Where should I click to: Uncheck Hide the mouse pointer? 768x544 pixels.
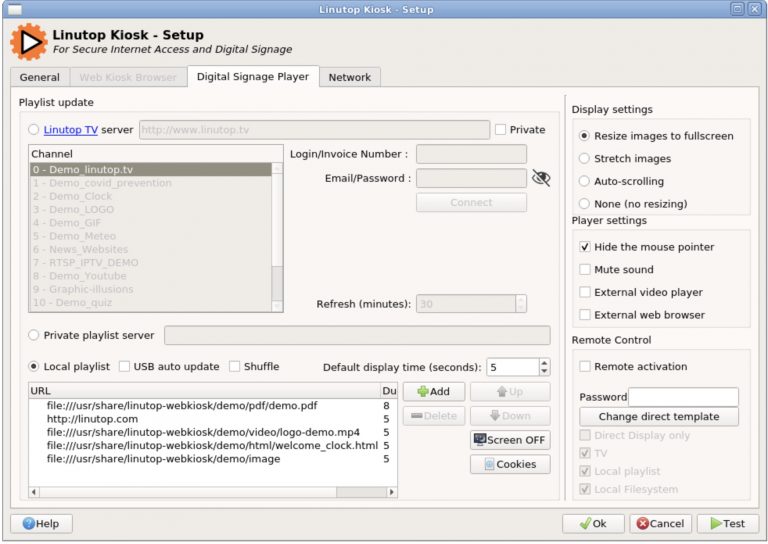click(586, 247)
